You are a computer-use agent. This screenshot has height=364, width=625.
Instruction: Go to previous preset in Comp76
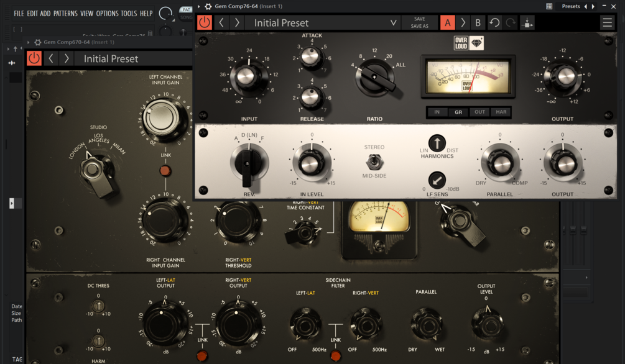[221, 23]
